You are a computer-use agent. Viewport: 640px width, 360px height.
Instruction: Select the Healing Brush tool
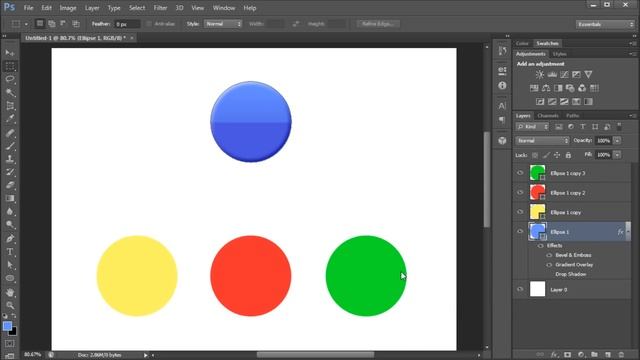[x=10, y=133]
